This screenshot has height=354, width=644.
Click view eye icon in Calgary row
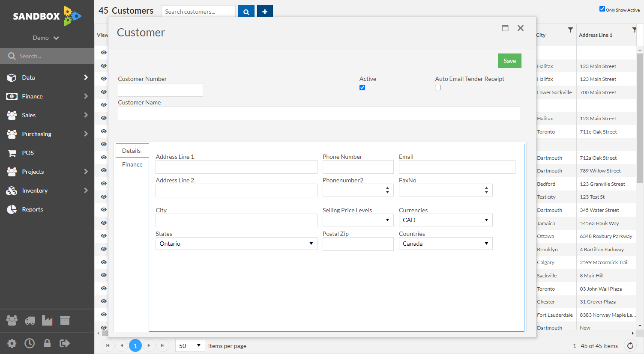pos(104,262)
